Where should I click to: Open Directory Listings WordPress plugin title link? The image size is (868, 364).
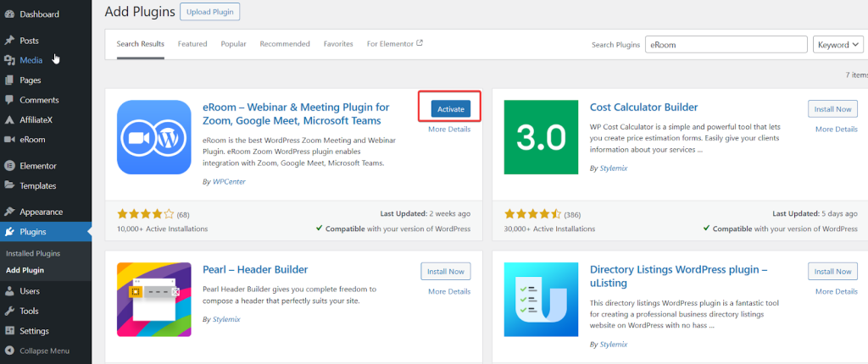(x=679, y=276)
